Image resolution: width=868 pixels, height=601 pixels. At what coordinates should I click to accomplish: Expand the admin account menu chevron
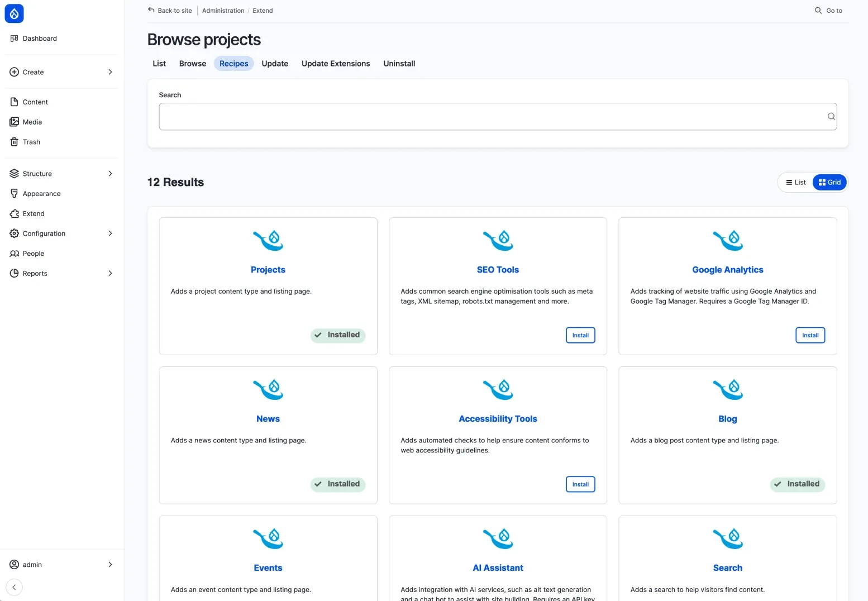(110, 565)
